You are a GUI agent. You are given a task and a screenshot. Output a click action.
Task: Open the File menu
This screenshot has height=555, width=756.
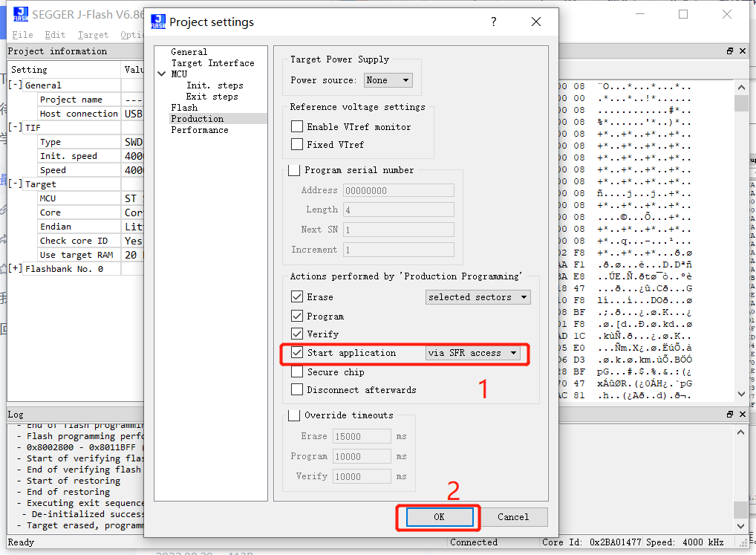point(23,35)
